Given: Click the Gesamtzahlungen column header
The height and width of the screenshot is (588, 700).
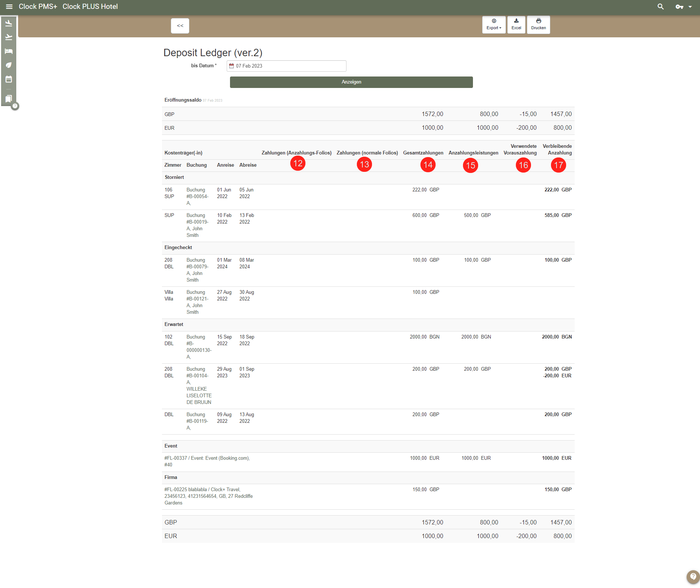Looking at the screenshot, I should pyautogui.click(x=423, y=153).
